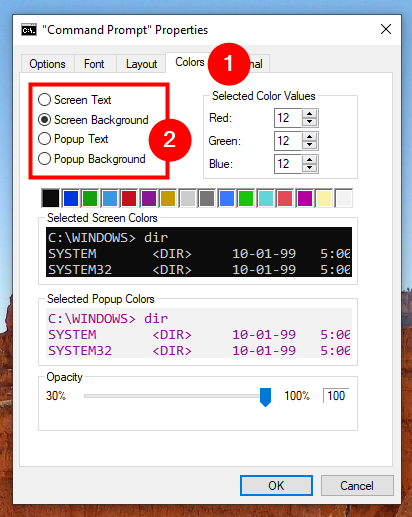Pick the steel blue fourth color swatch
Screen dimensions: 412x517
109,198
